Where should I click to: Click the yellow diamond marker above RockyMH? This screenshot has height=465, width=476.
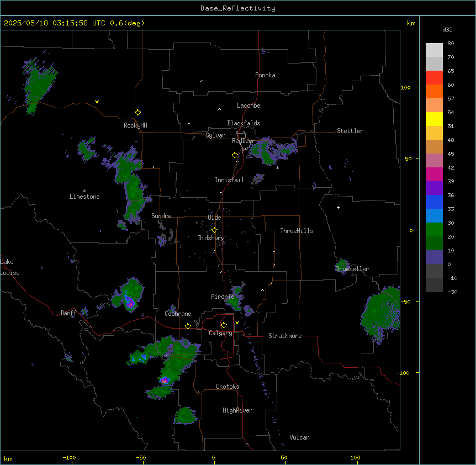pyautogui.click(x=137, y=113)
